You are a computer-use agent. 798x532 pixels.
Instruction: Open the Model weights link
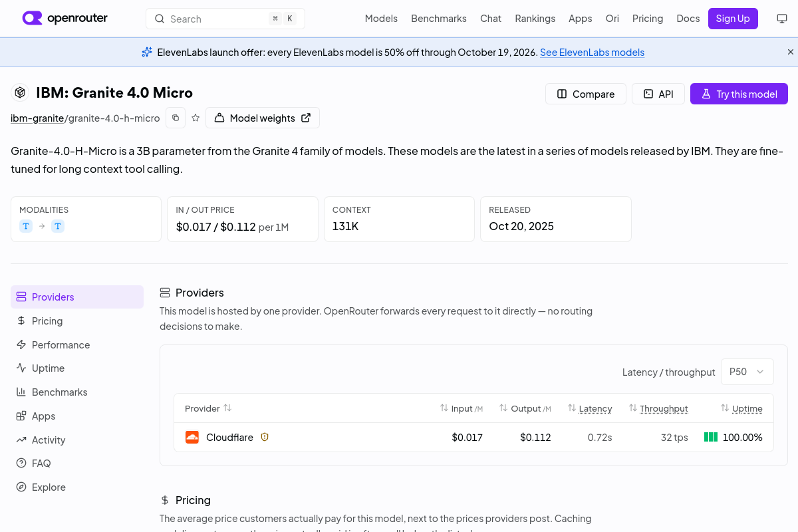pyautogui.click(x=263, y=118)
